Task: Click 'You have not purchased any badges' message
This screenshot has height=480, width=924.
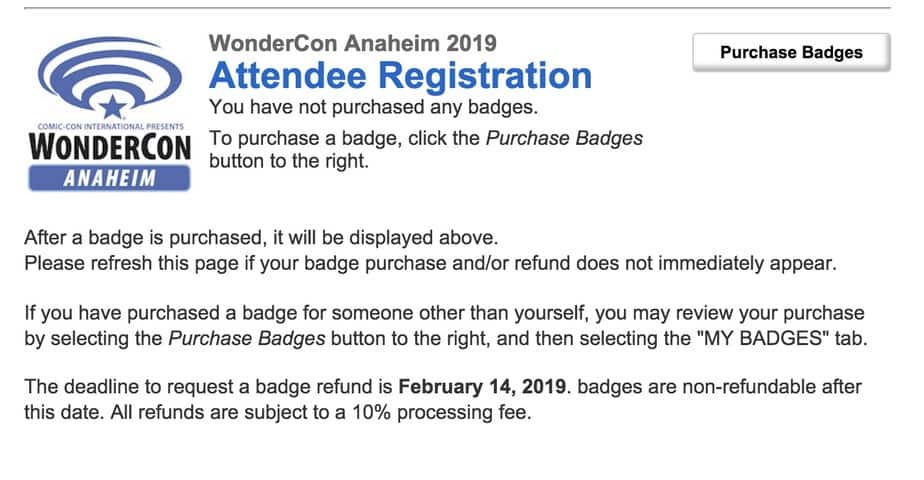Action: coord(374,107)
